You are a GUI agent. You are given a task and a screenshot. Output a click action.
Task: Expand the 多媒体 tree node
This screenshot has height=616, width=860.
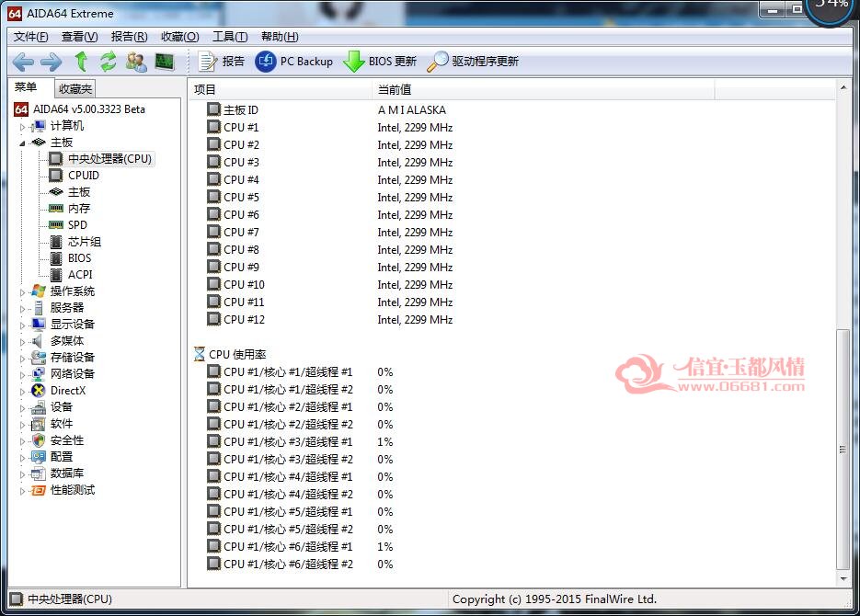point(22,341)
